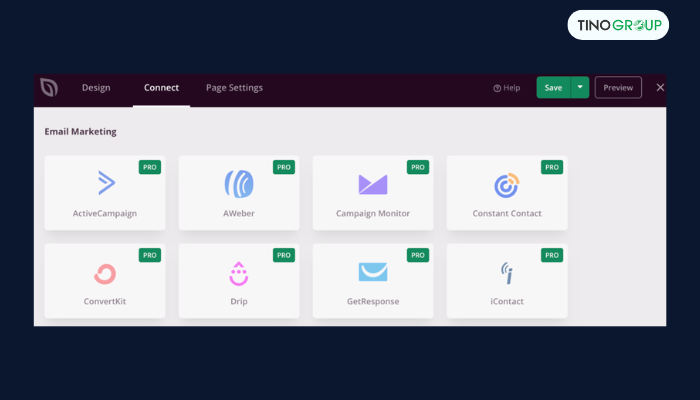Image resolution: width=700 pixels, height=400 pixels.
Task: Select the ConvertKit logo icon
Action: [105, 274]
